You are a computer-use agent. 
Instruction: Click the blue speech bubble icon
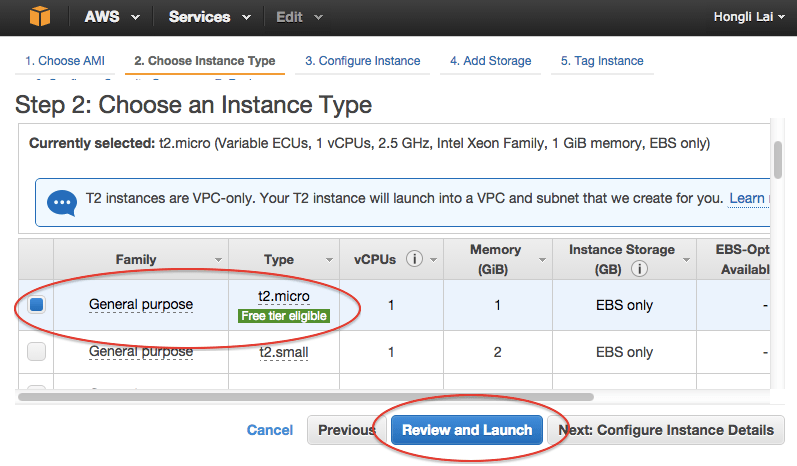(x=62, y=202)
